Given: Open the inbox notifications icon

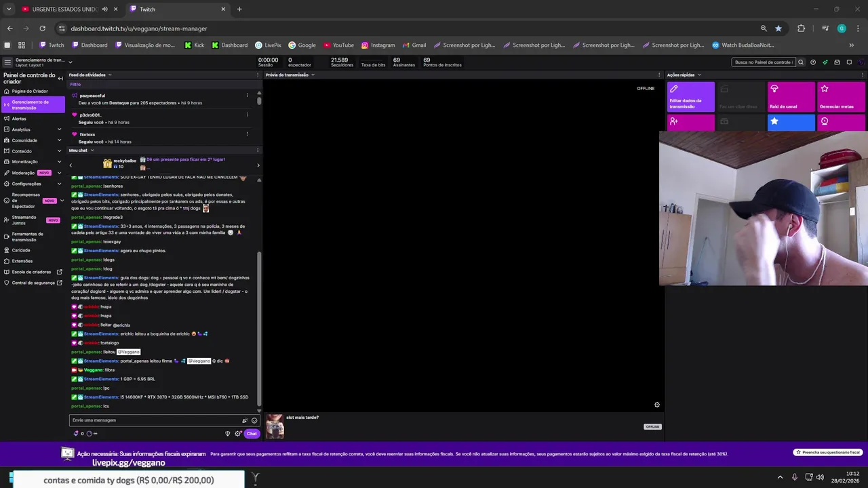Looking at the screenshot, I should tap(837, 62).
